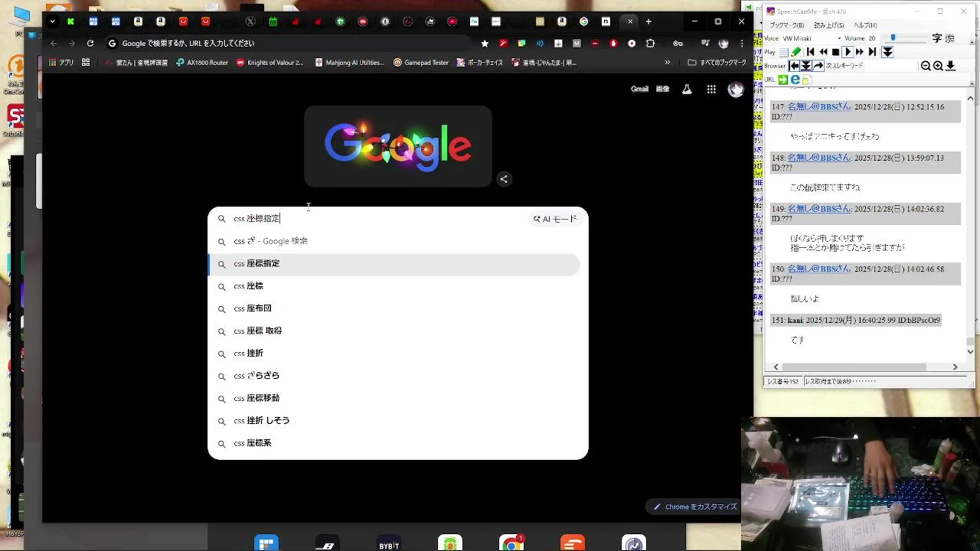
Task: Click the download arrow icon in SpeechCastMe
Action: (950, 66)
